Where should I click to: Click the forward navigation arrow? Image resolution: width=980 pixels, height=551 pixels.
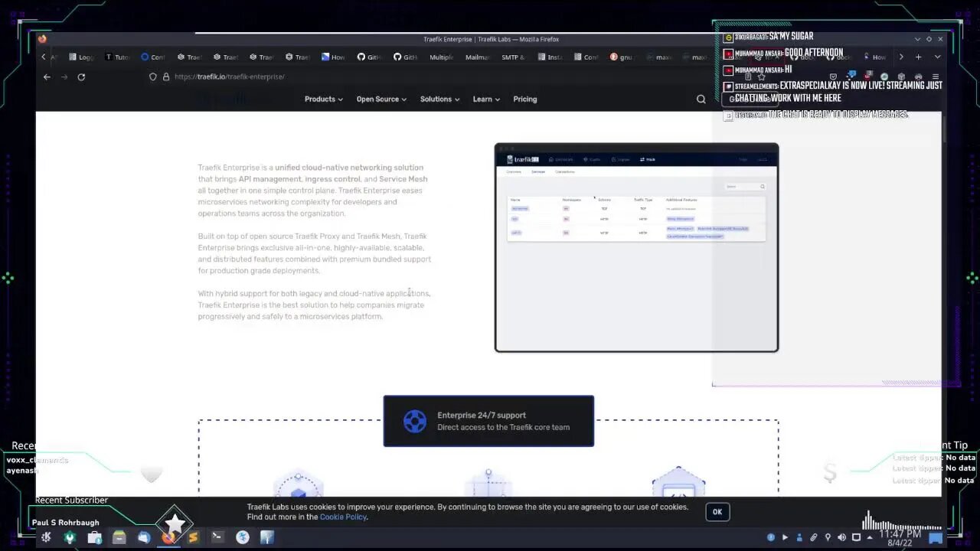click(x=64, y=77)
